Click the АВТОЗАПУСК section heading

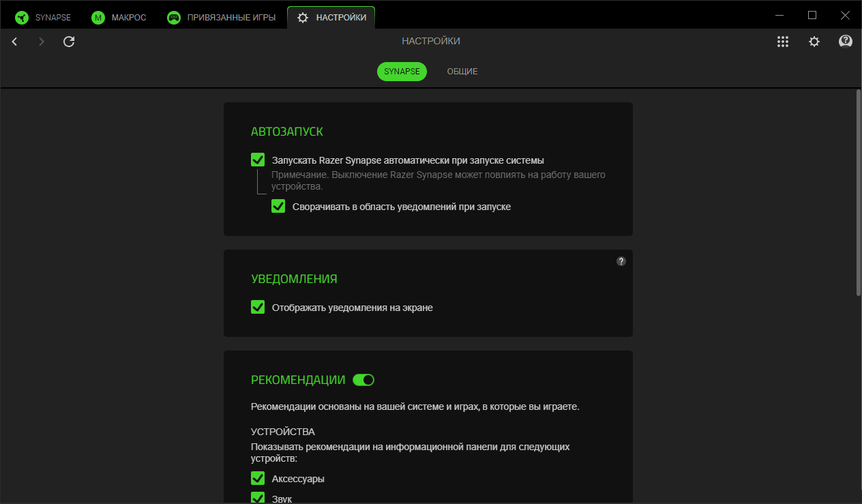(x=287, y=132)
